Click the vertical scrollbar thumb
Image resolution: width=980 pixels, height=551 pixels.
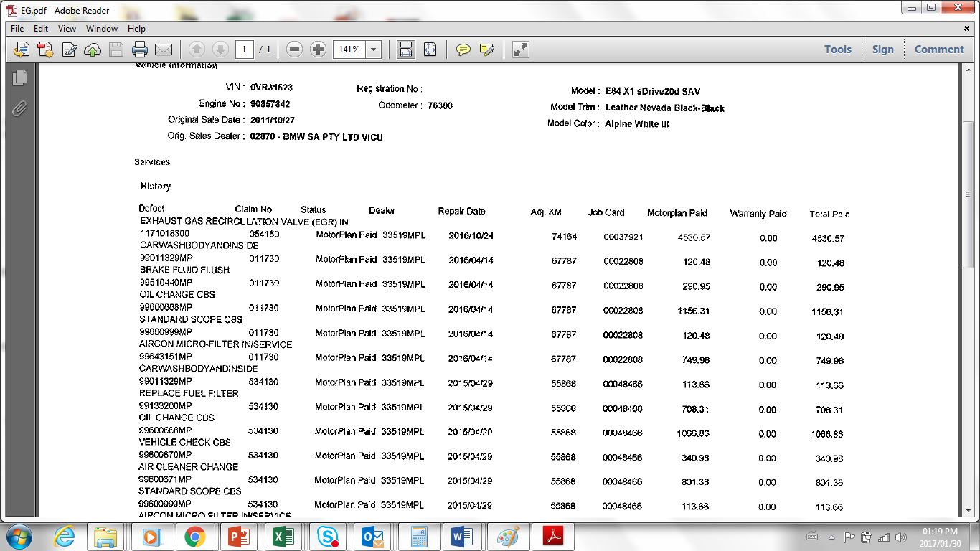click(967, 194)
